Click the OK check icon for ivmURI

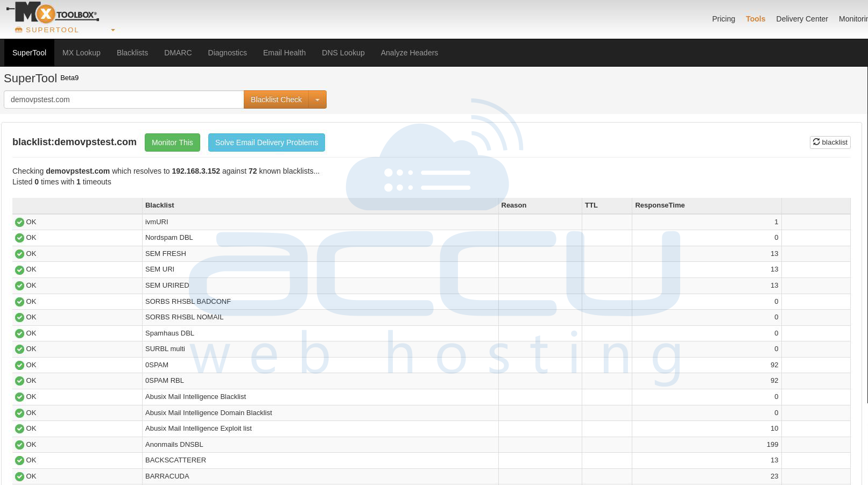19,222
